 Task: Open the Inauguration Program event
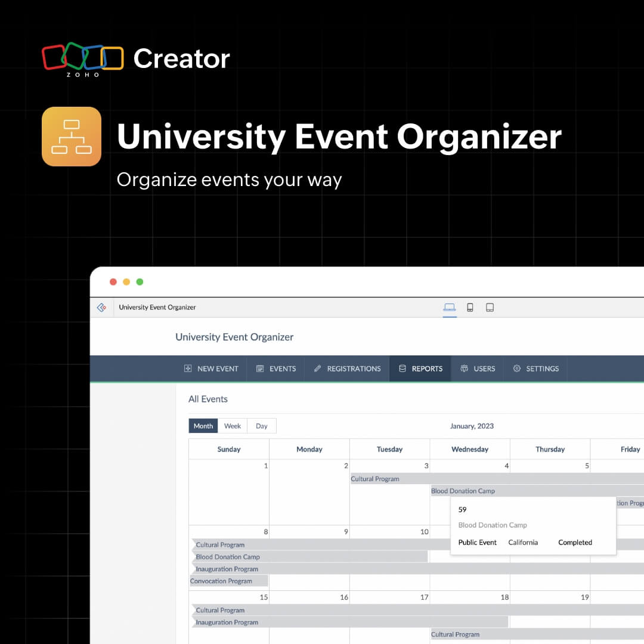[227, 569]
